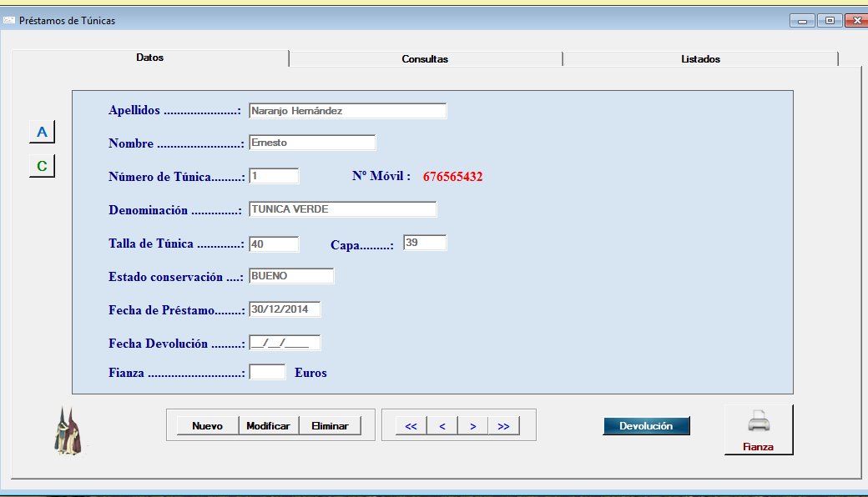Go to previous record with < button
Image resolution: width=868 pixels, height=497 pixels.
point(442,426)
